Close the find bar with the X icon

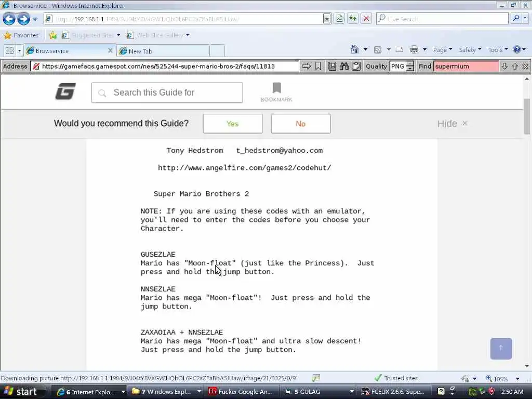click(525, 66)
